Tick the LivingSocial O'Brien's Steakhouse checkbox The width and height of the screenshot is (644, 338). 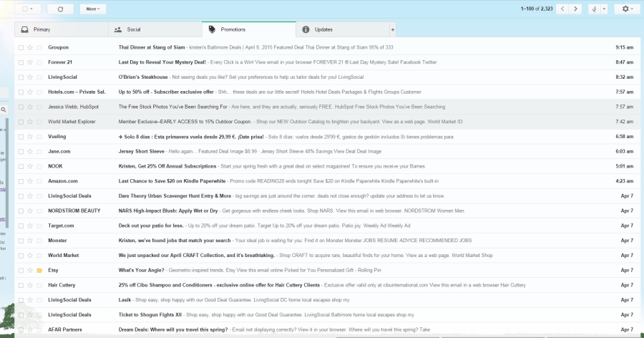tap(21, 77)
